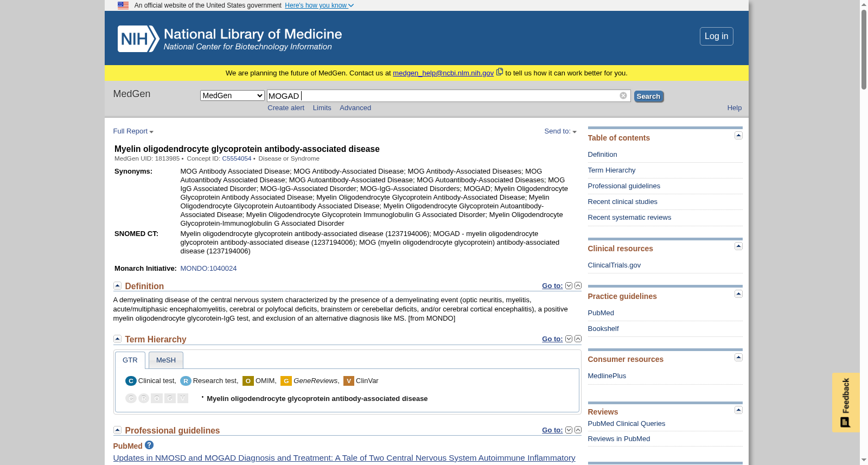The height and width of the screenshot is (465, 868).
Task: Open the Full Report display menu
Action: click(133, 131)
